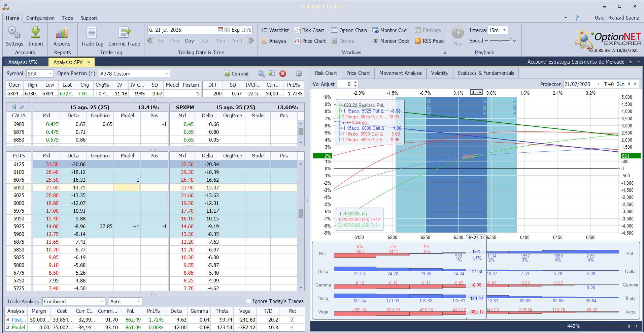Toggle the 2Ln projection lines option
644x333 pixels.
(620, 84)
